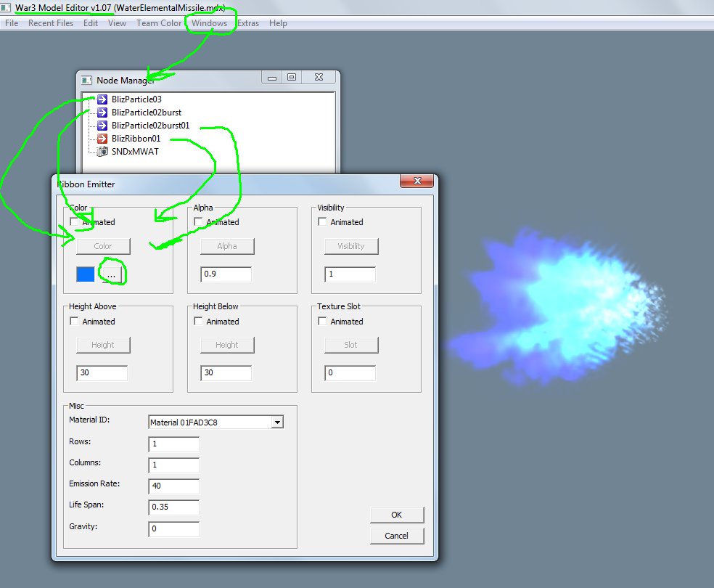The height and width of the screenshot is (588, 714).
Task: Edit the Alpha value field 0.9
Action: (226, 274)
